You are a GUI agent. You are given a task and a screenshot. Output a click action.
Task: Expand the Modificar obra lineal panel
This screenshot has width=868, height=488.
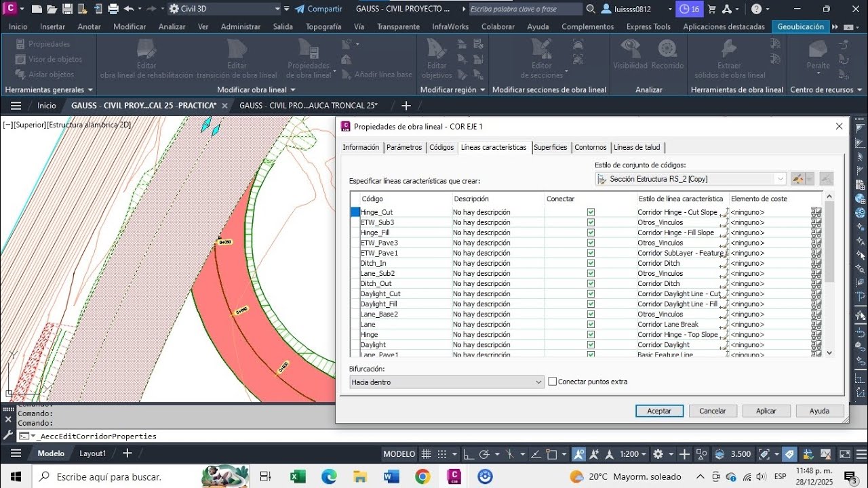coord(256,89)
